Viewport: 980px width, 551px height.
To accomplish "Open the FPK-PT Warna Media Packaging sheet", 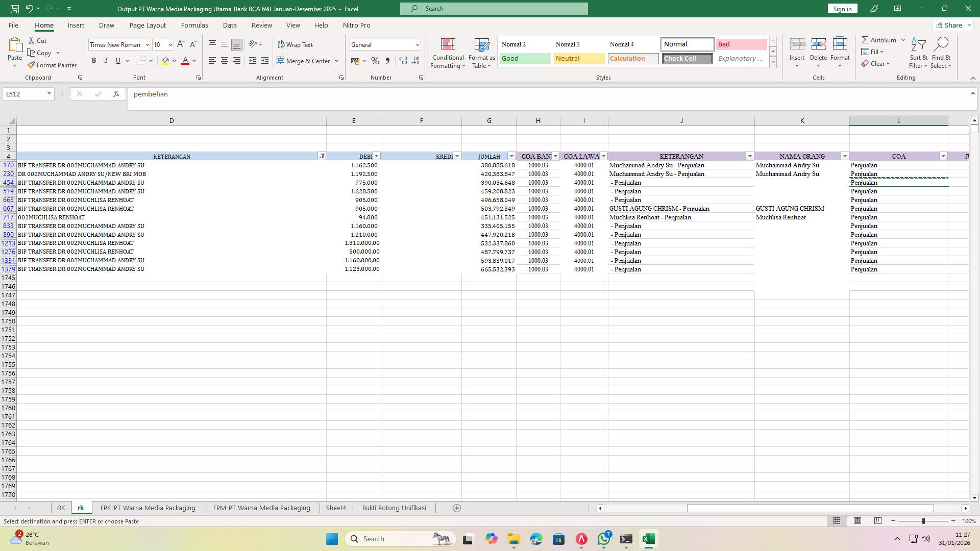I will tap(148, 508).
